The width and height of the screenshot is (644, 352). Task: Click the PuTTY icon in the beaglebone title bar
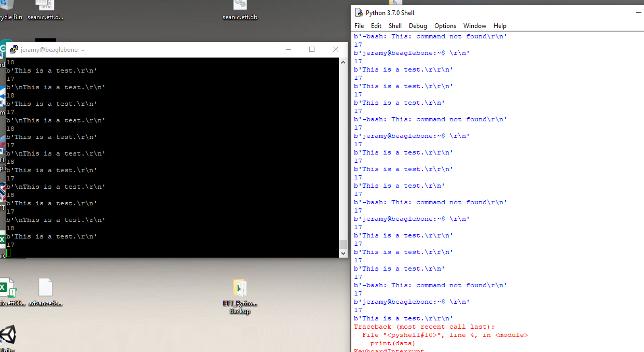(x=15, y=50)
